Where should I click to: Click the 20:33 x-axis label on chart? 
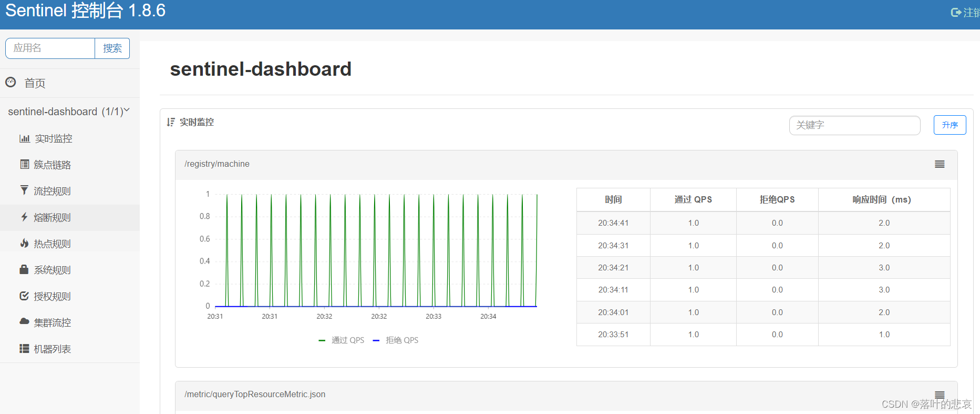pos(434,317)
